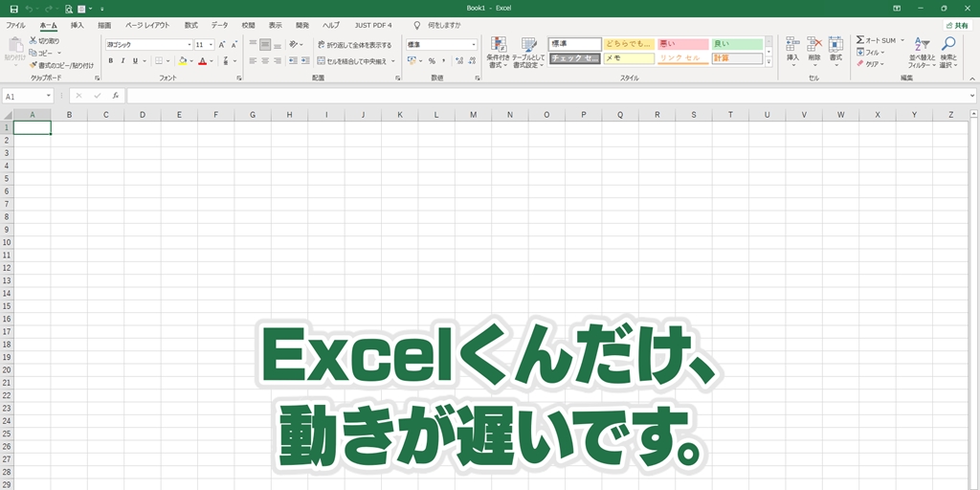Toggle middle vertical alignment
This screenshot has width=980, height=490.
(x=265, y=45)
